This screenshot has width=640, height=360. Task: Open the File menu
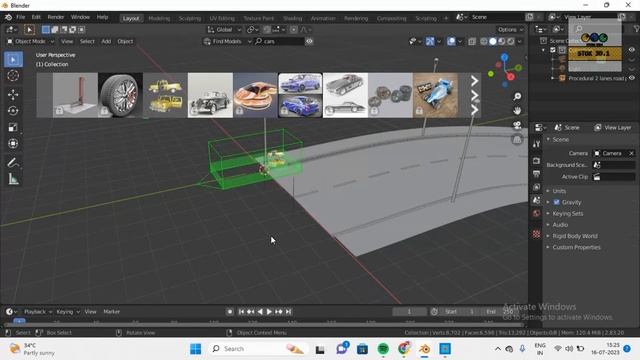pos(20,17)
